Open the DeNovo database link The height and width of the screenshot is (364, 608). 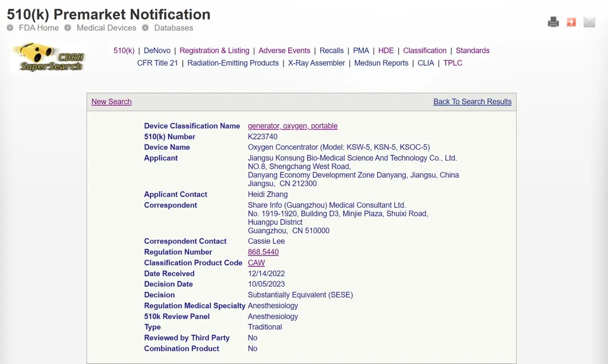[x=157, y=50]
